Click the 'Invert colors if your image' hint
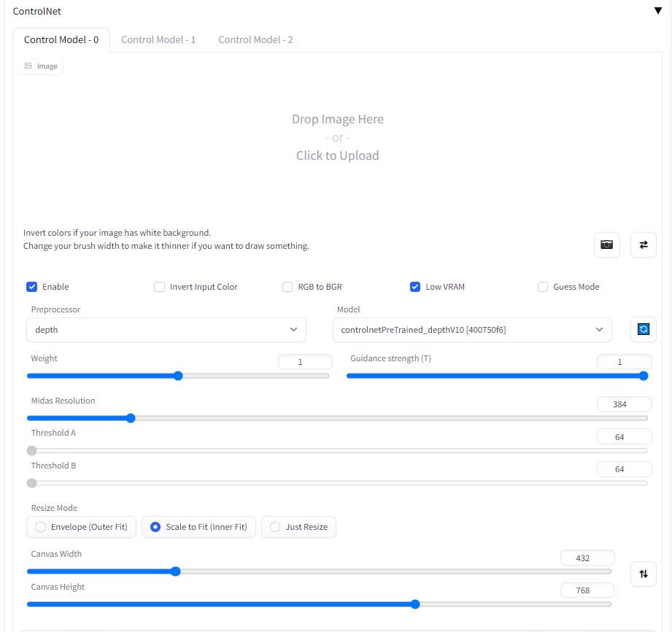Image resolution: width=672 pixels, height=632 pixels. (117, 233)
